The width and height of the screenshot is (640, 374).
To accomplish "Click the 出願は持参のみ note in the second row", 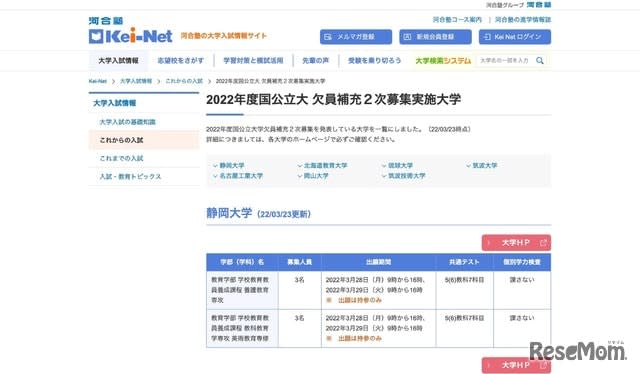I will pyautogui.click(x=360, y=338).
